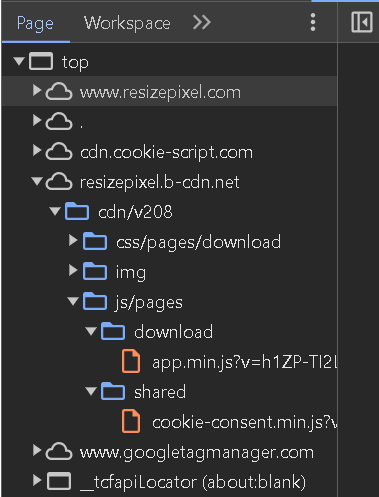Open the three-dot more options menu
This screenshot has height=497, width=379.
[x=313, y=22]
